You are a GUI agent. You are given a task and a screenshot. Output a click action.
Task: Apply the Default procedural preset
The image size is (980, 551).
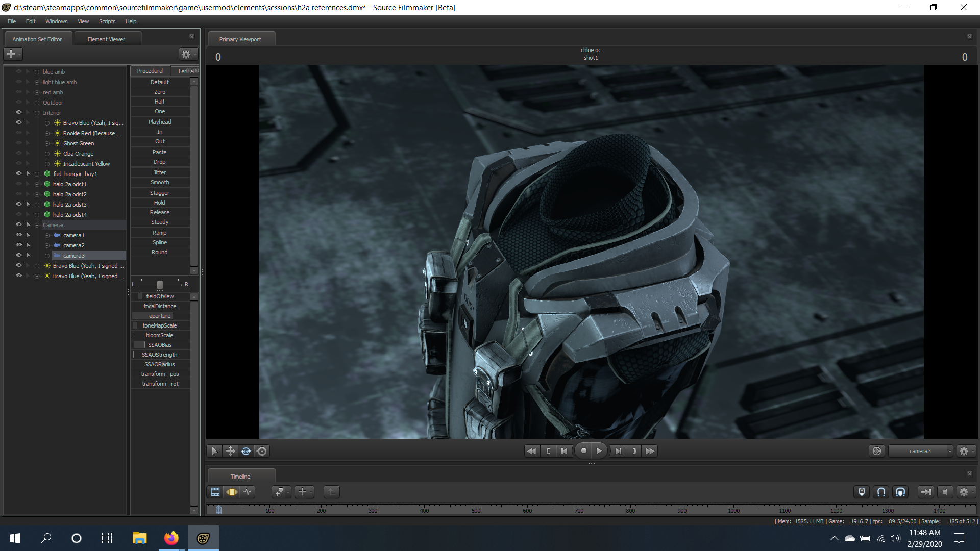pos(160,82)
